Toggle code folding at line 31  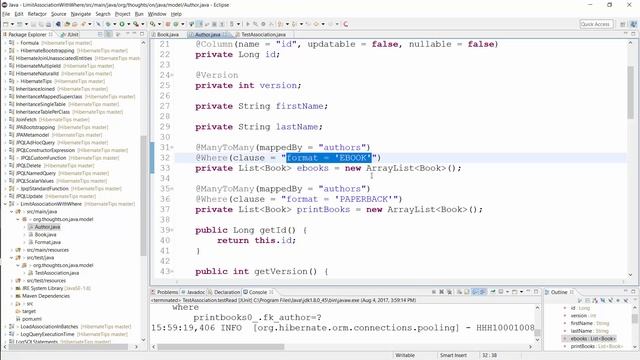(172, 147)
